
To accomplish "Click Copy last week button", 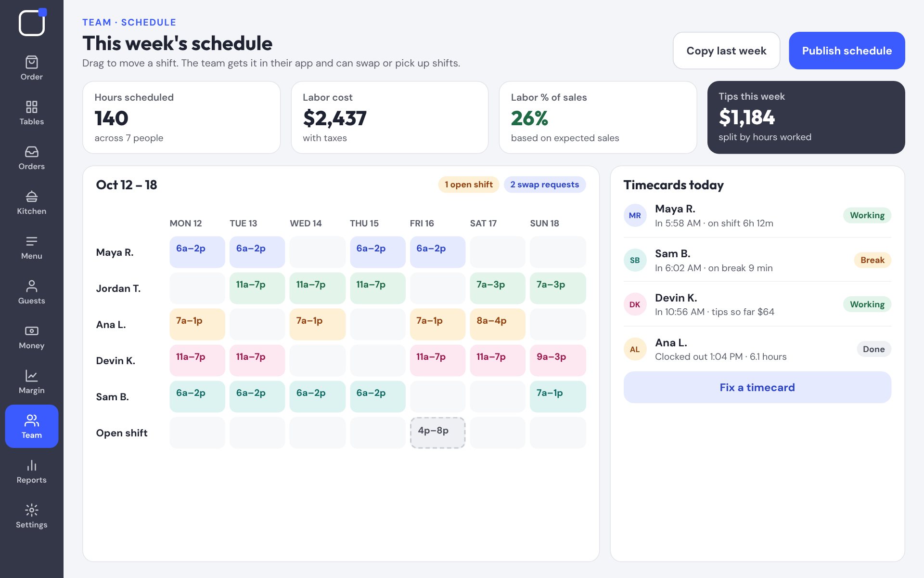I will pos(726,51).
